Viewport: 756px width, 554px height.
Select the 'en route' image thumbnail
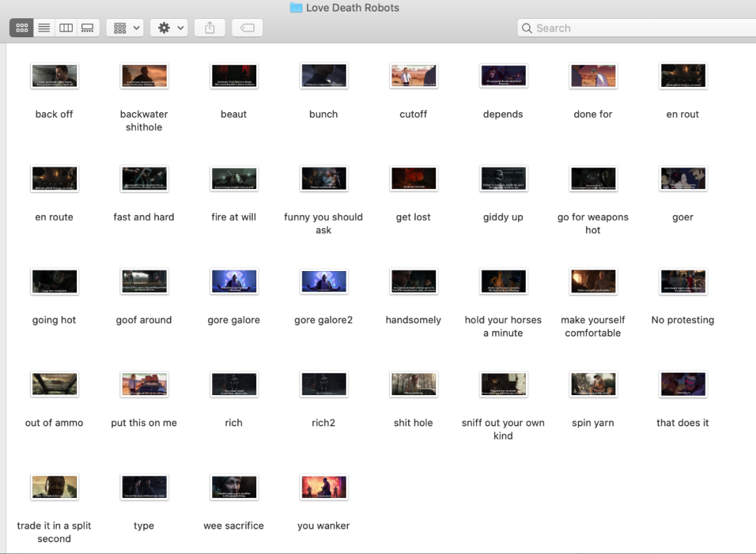55,179
